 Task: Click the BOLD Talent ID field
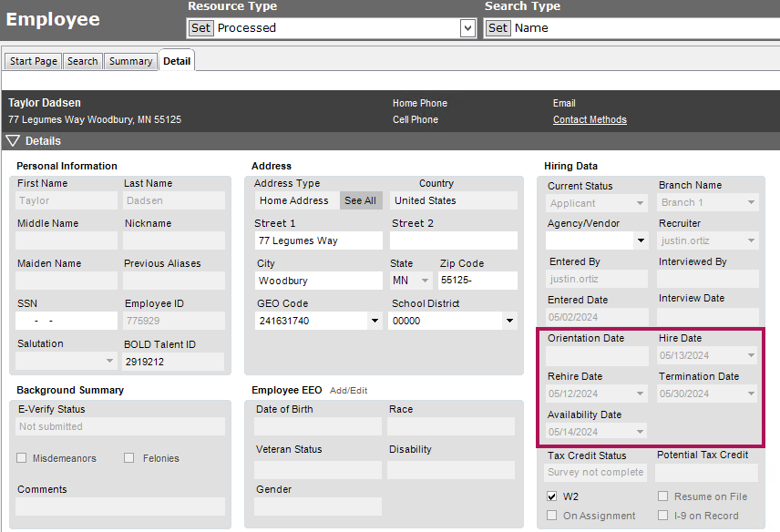[173, 362]
